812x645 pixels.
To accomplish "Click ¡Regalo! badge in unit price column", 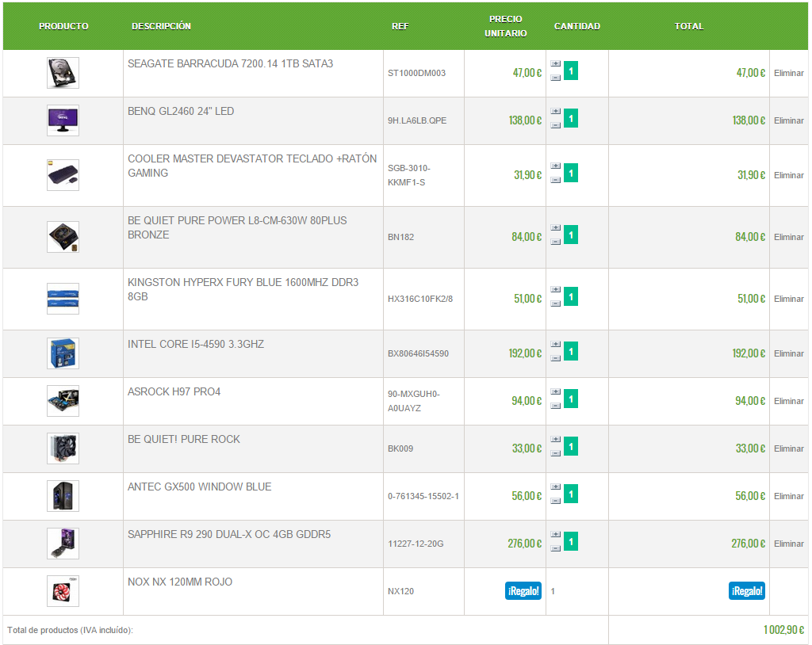I will (x=523, y=590).
